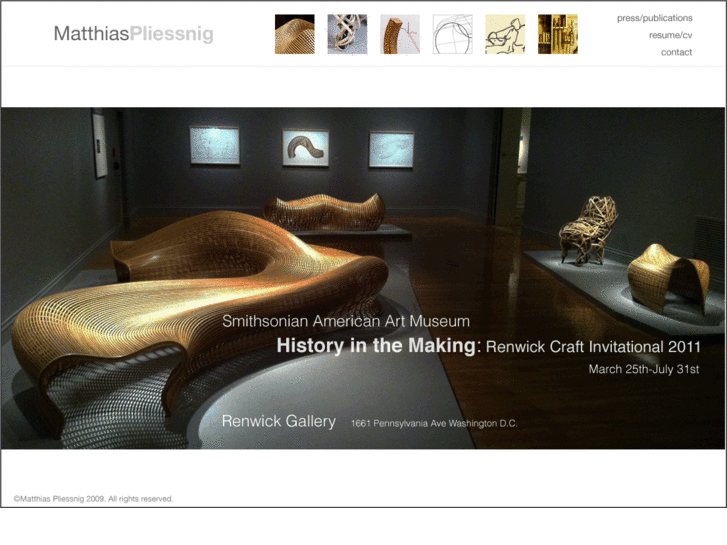Open the yellow figure drawing thumbnail
727x545 pixels.
(x=505, y=34)
